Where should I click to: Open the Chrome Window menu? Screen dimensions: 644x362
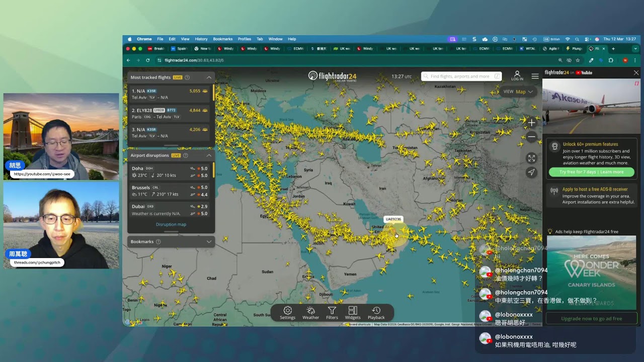tap(275, 39)
